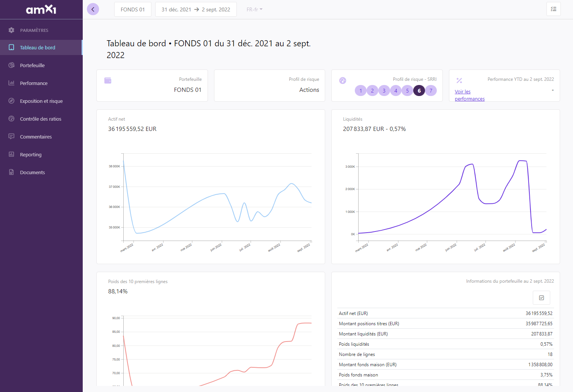Image resolution: width=573 pixels, height=392 pixels.
Task: Click the Tableau de bord sidebar icon
Action: pos(11,47)
